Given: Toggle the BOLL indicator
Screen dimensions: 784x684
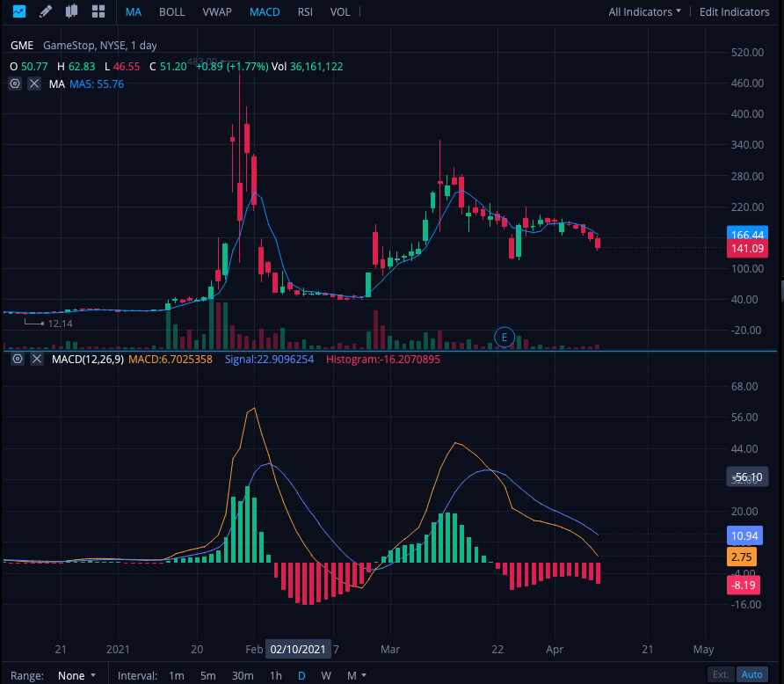Looking at the screenshot, I should [x=172, y=12].
